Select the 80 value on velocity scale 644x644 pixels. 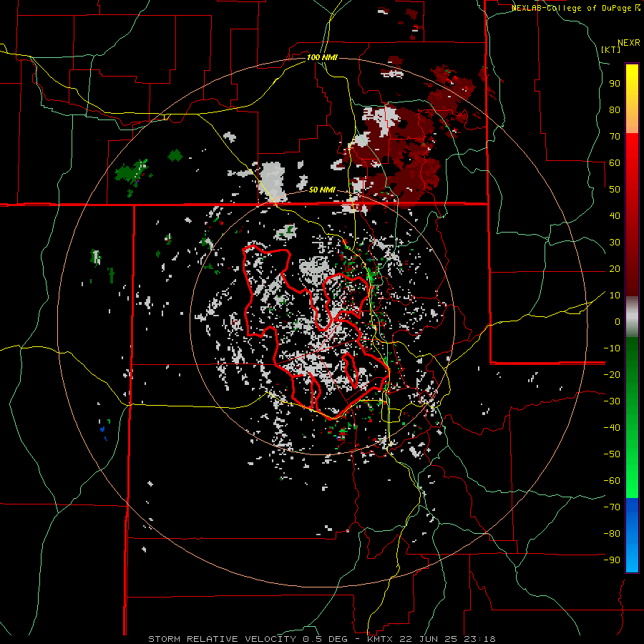615,110
